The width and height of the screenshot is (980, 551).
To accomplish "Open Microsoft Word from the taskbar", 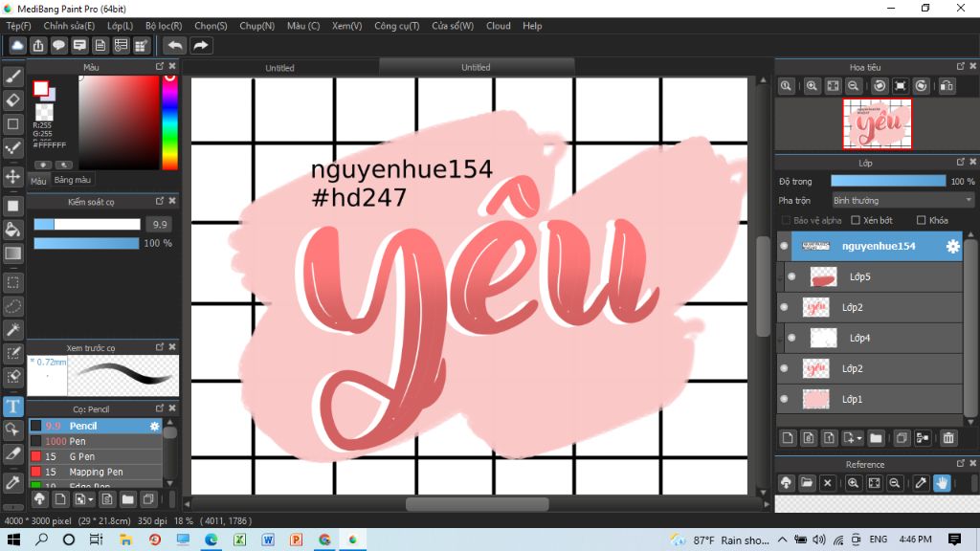I will [x=268, y=540].
